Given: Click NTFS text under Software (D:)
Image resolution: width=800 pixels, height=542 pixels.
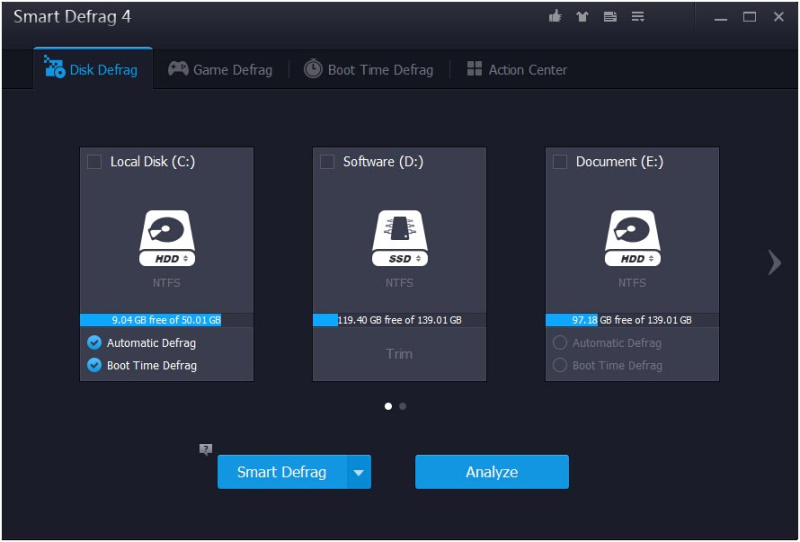Looking at the screenshot, I should tap(399, 283).
